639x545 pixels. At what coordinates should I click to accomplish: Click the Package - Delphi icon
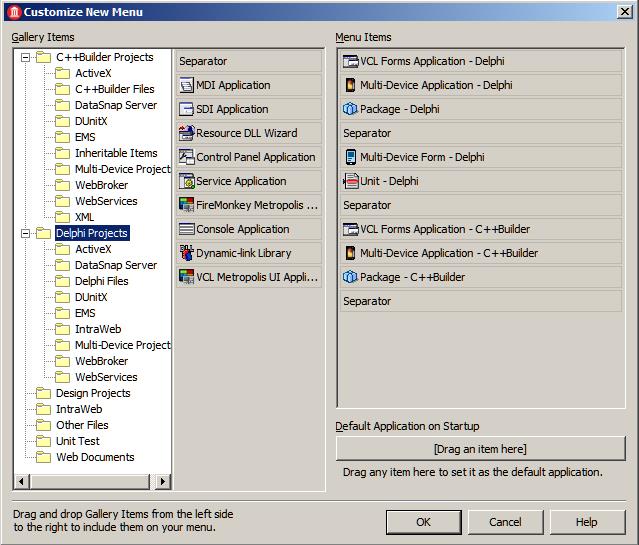point(350,109)
